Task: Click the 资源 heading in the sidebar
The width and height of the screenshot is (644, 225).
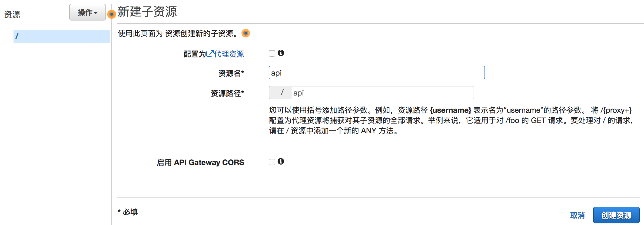Action: pyautogui.click(x=12, y=14)
